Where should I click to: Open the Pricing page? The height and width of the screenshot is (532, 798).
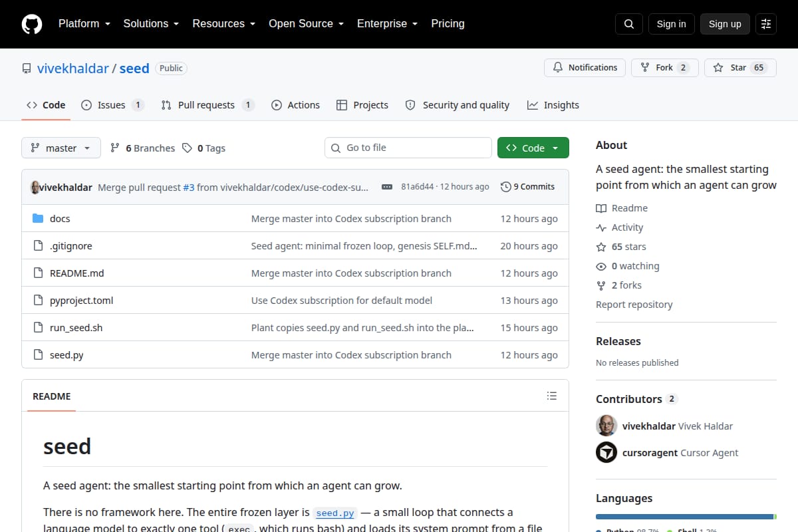click(448, 24)
